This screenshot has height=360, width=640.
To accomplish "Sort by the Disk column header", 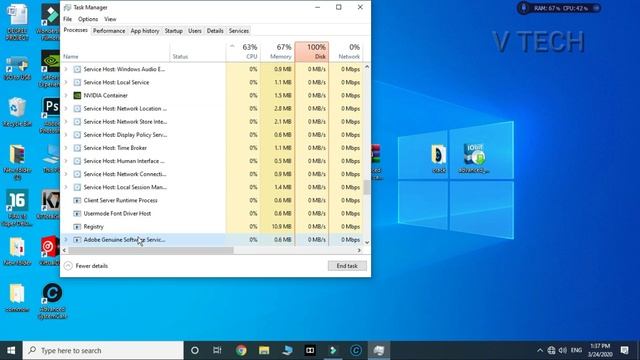I will point(312,52).
